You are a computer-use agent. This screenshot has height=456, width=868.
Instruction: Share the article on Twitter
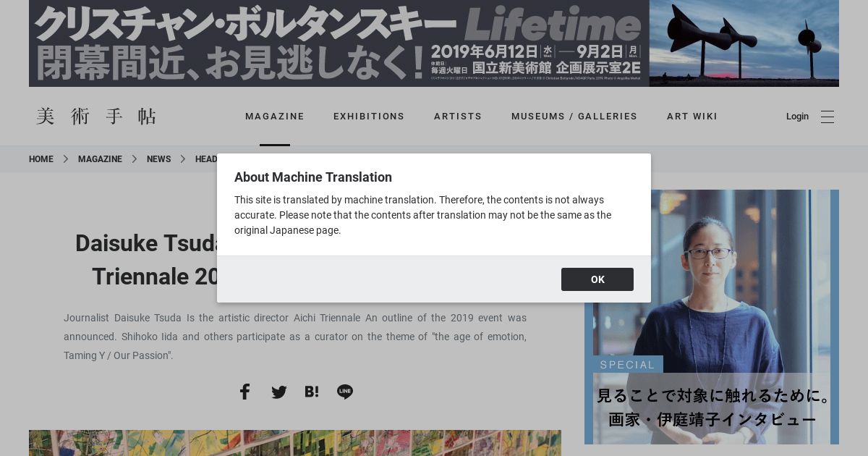(x=279, y=392)
